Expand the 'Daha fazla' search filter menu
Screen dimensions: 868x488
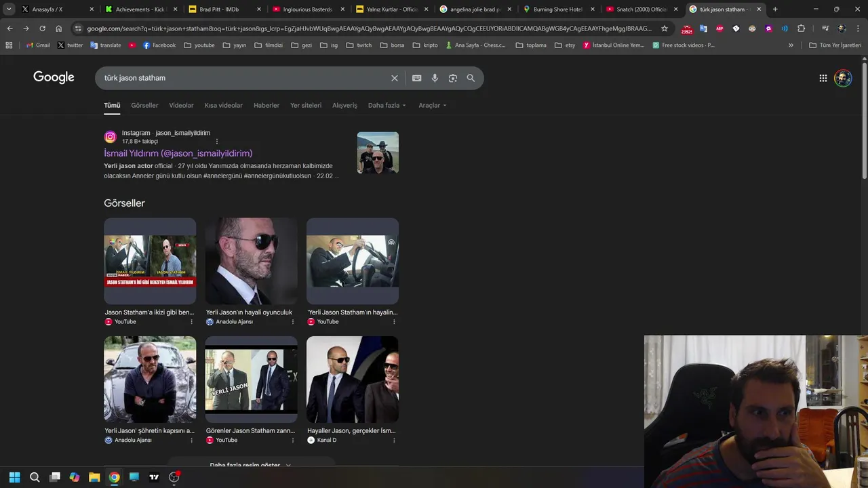click(387, 105)
